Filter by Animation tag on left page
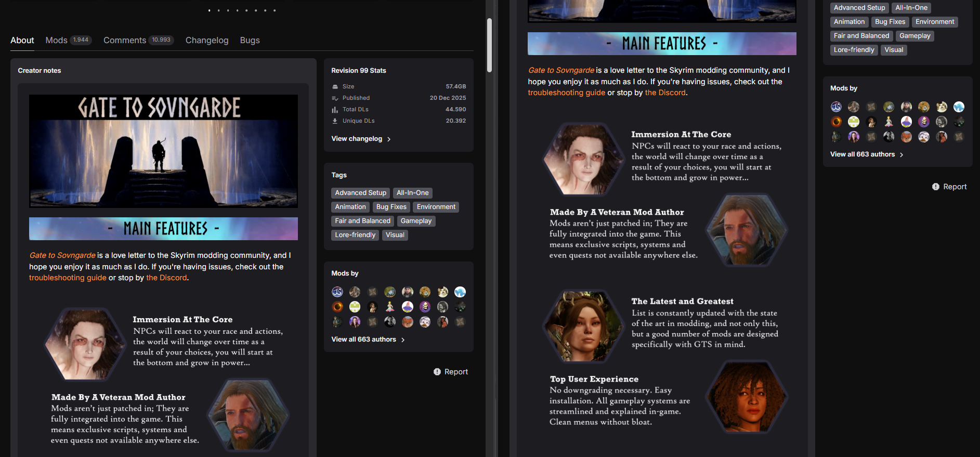Screen dimensions: 980x457 [350, 207]
